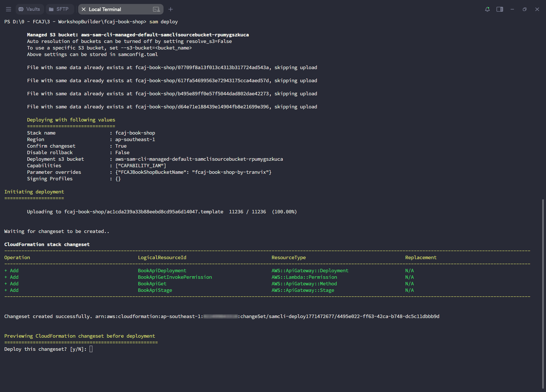Click the FCAJBookShopBucketName parameter override
The height and width of the screenshot is (392, 546).
click(193, 172)
